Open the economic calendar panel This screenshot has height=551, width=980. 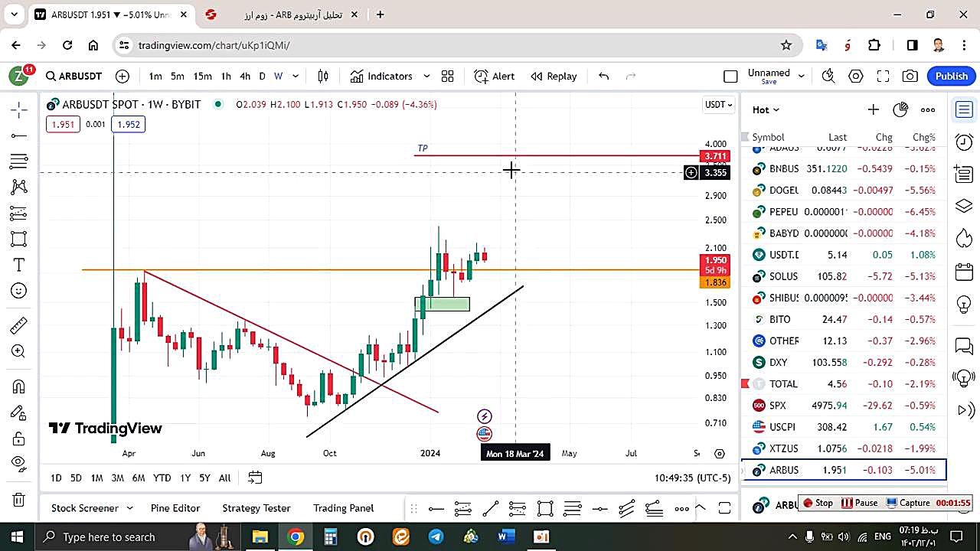tap(964, 272)
